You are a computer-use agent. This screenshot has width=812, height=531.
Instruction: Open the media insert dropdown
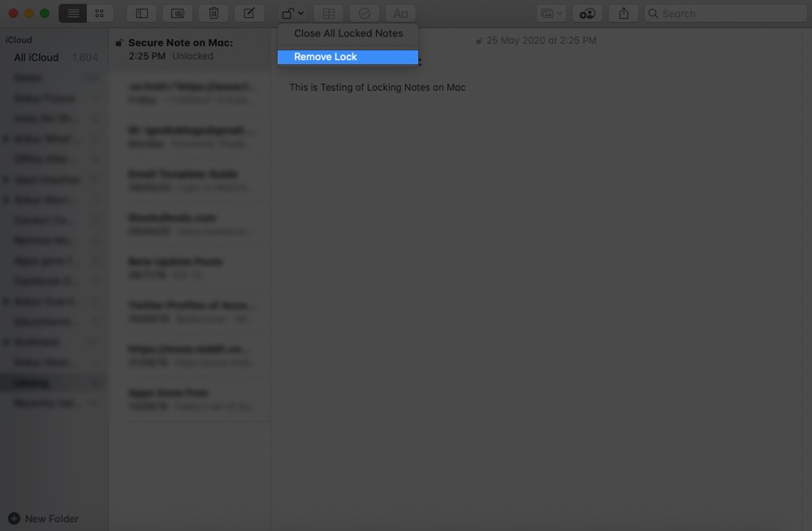[x=551, y=13]
